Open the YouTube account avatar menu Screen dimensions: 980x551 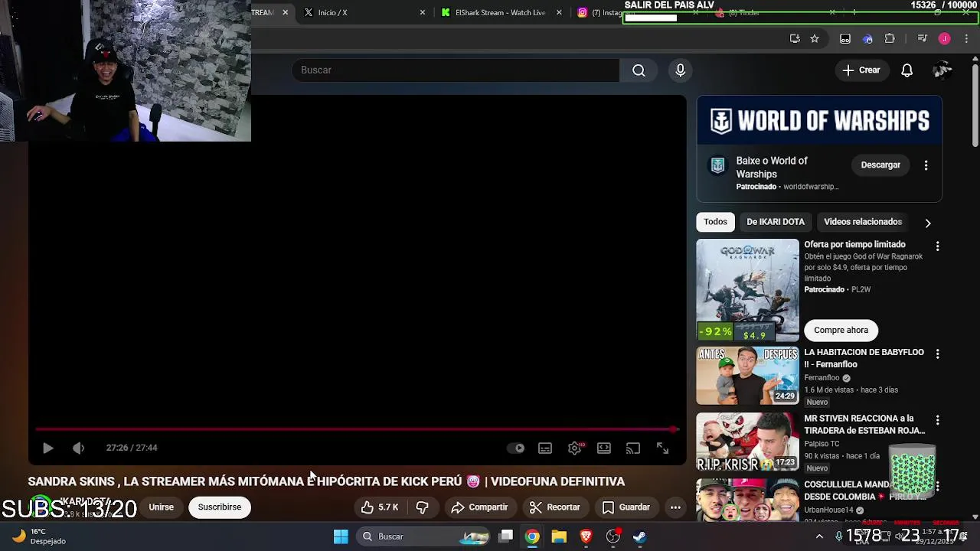[942, 70]
